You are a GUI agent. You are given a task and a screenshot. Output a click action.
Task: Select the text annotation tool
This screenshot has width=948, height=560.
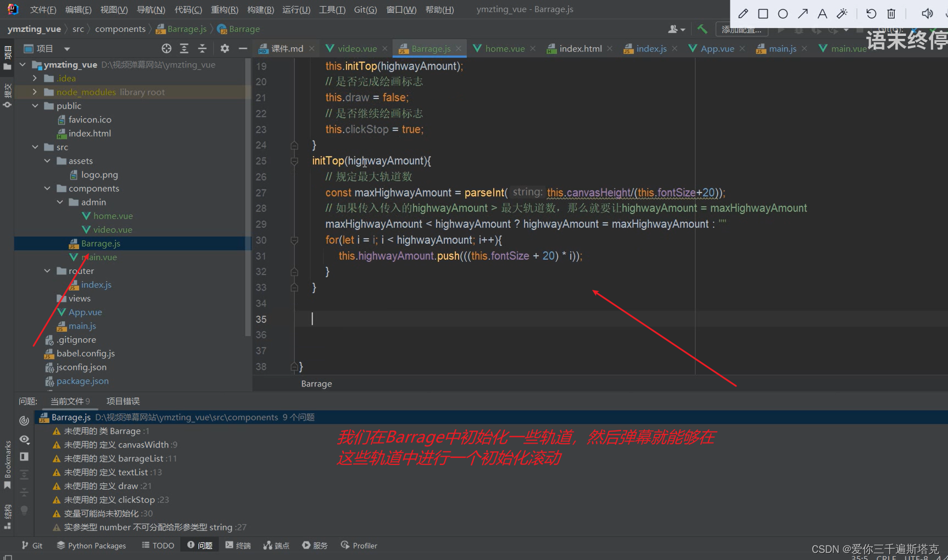822,14
